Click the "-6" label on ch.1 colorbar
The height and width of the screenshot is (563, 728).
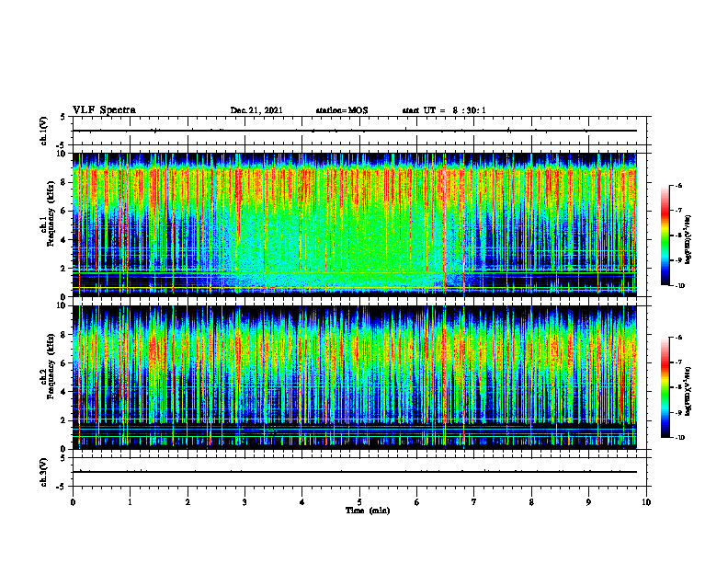678,185
